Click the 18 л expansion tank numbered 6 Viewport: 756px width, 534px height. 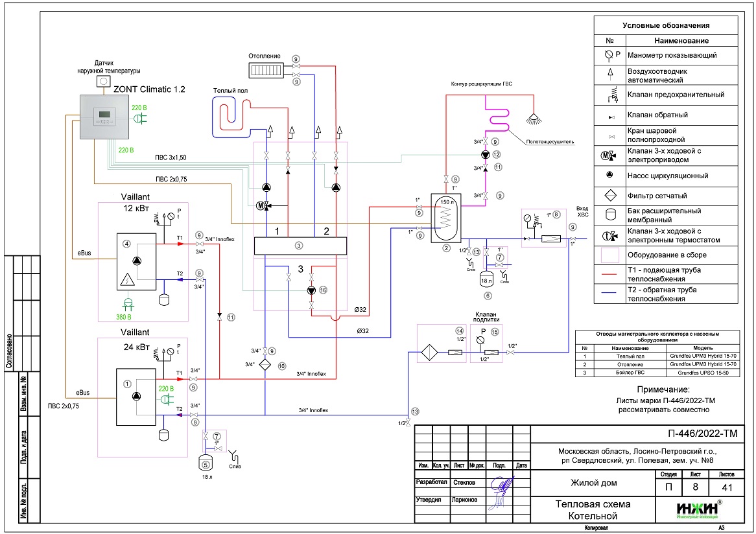tap(488, 280)
